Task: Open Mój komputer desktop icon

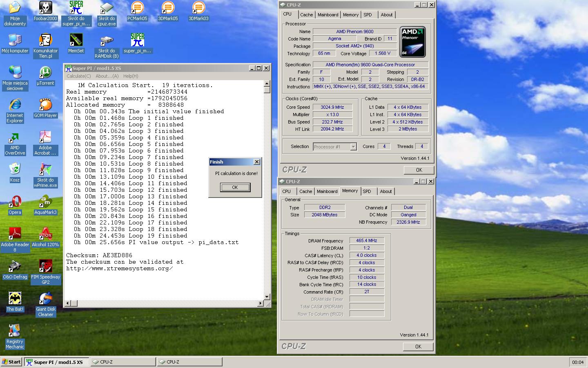Action: [15, 44]
